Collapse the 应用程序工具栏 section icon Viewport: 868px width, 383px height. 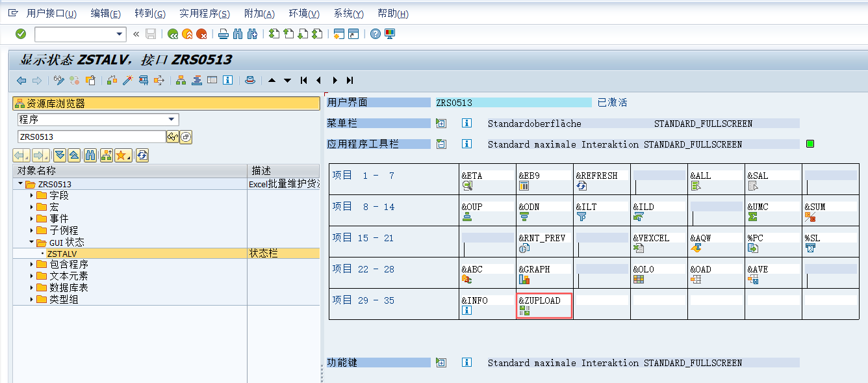click(x=441, y=144)
